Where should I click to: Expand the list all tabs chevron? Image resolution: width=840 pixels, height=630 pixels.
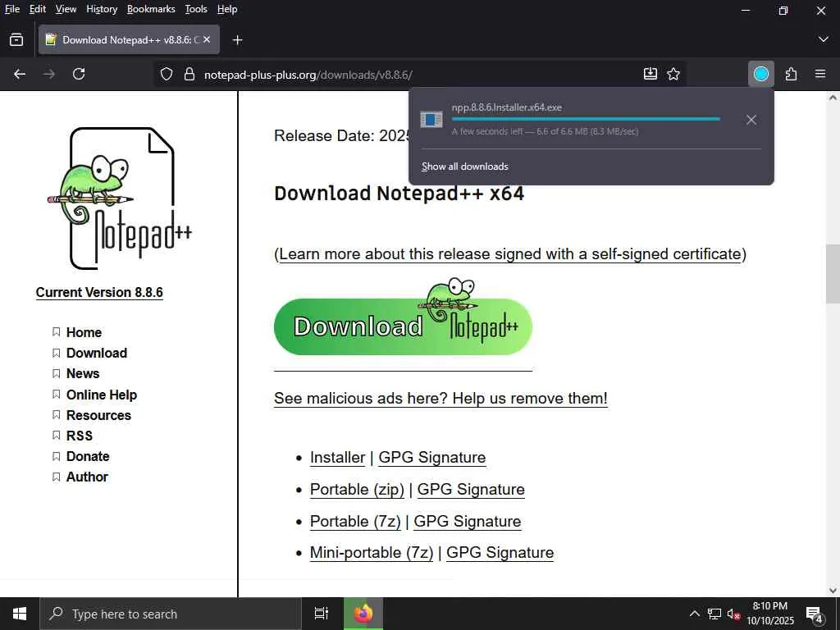click(x=824, y=39)
